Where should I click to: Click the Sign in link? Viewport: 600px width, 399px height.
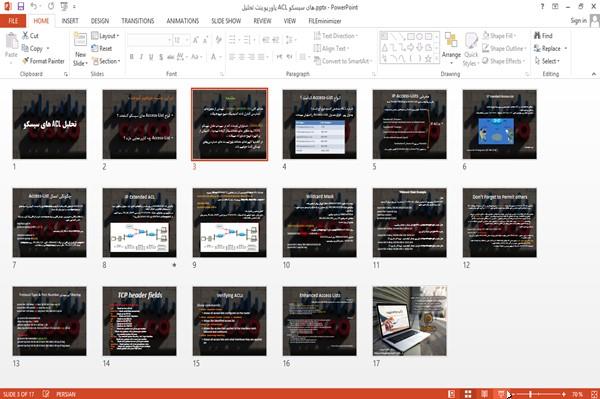click(x=578, y=20)
